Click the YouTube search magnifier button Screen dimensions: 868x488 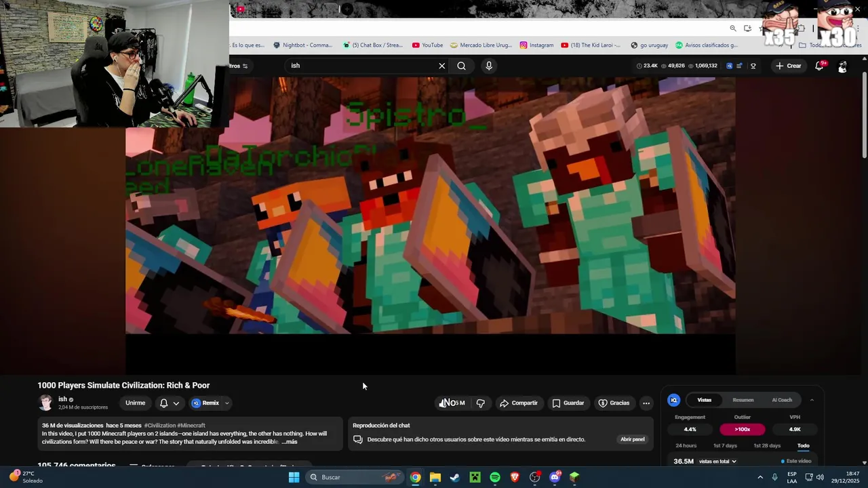[x=461, y=66]
